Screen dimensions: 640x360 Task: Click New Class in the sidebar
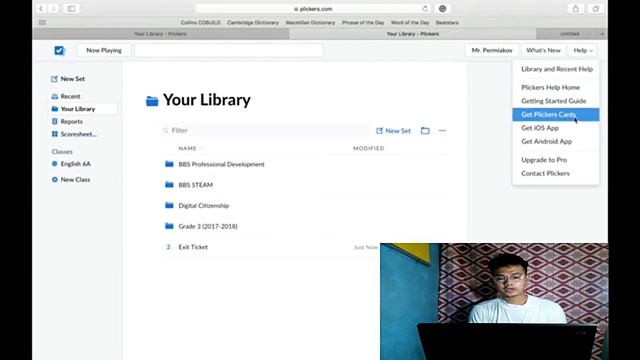[71, 180]
